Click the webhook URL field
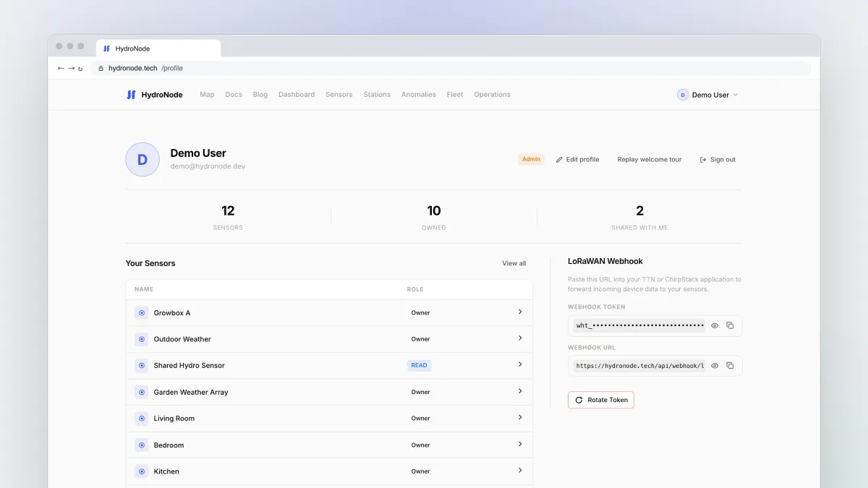 [x=639, y=366]
